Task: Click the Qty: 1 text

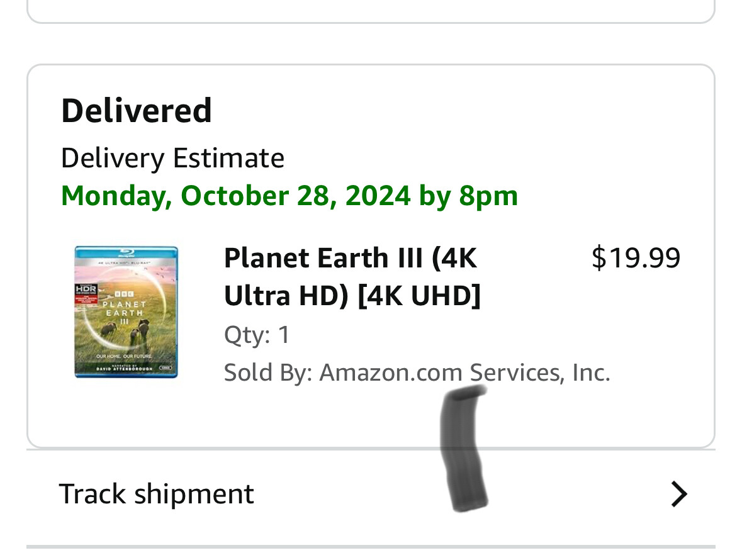Action: tap(257, 334)
